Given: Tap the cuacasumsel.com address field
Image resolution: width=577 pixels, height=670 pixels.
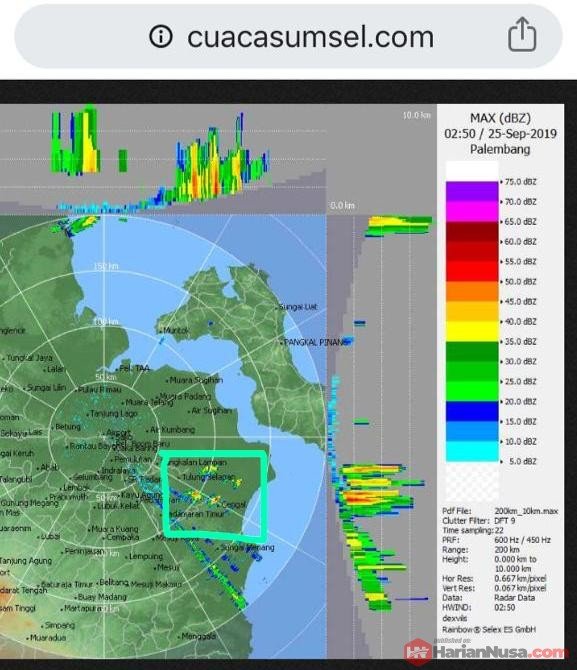Looking at the screenshot, I should point(288,36).
